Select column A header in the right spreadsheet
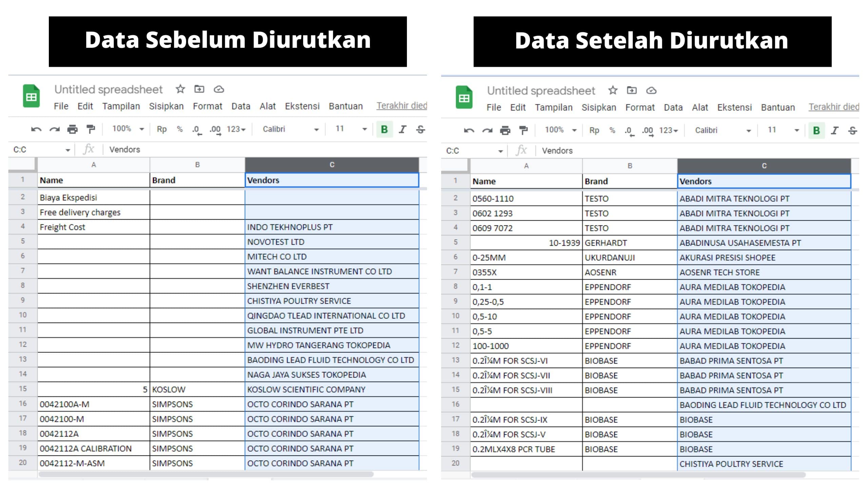 [526, 166]
